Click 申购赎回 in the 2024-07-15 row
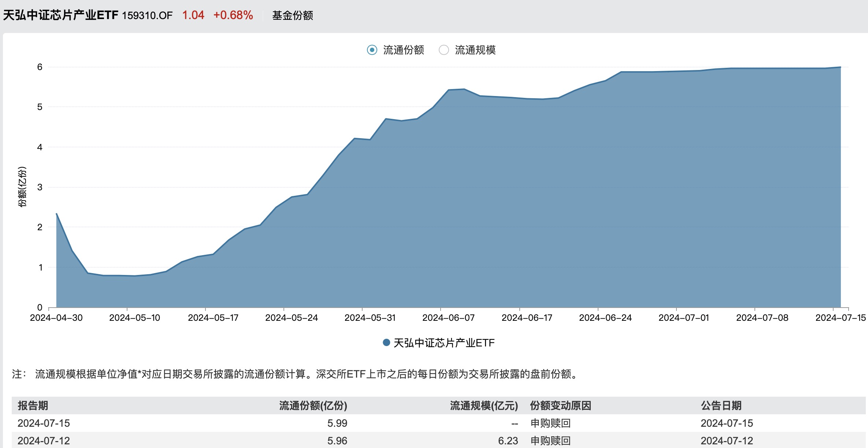 (x=550, y=423)
